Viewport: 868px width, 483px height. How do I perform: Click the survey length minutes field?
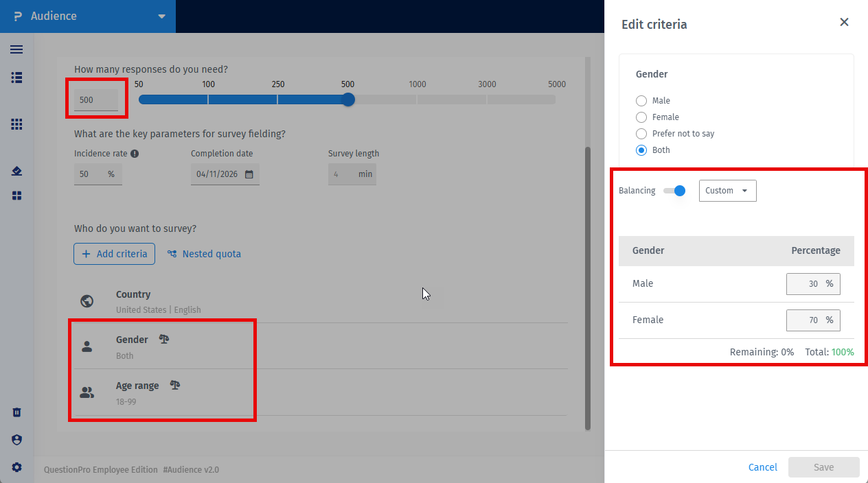352,174
